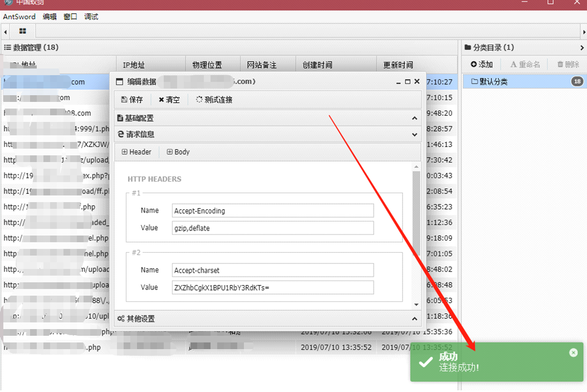
Task: Maximize the 编辑数据 dialog
Action: coord(408,82)
